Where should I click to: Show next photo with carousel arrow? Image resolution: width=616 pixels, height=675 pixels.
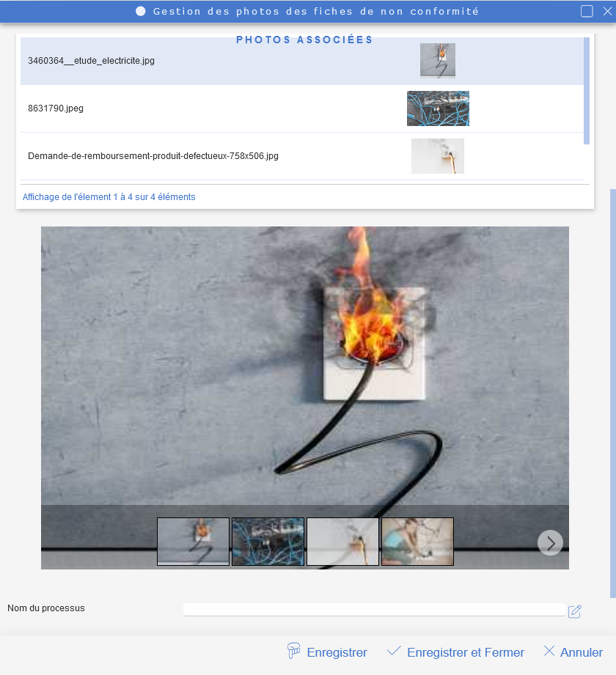(x=550, y=543)
